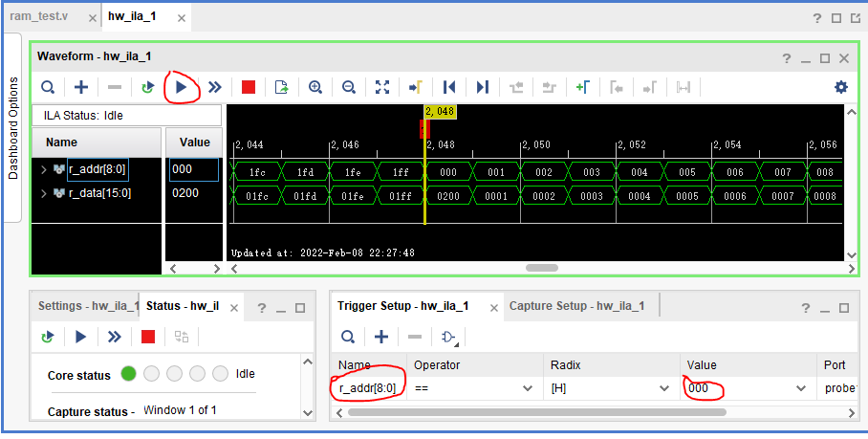Click the Value column header in waveform
The width and height of the screenshot is (868, 439).
pyautogui.click(x=194, y=143)
